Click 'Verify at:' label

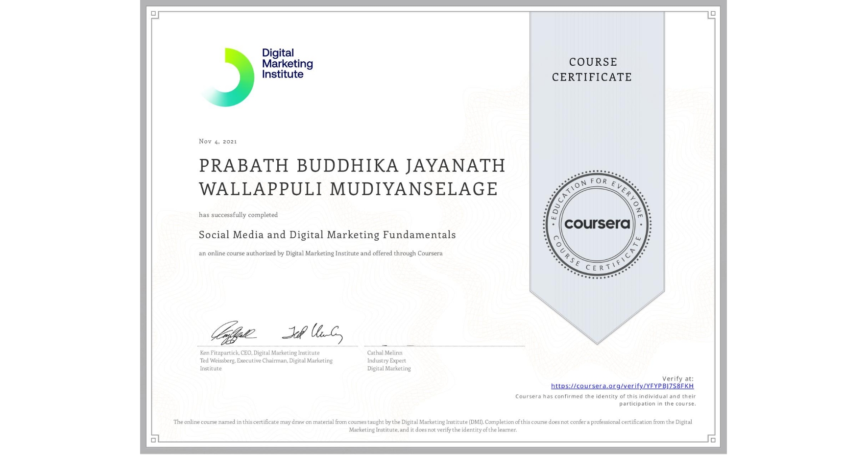tap(678, 379)
